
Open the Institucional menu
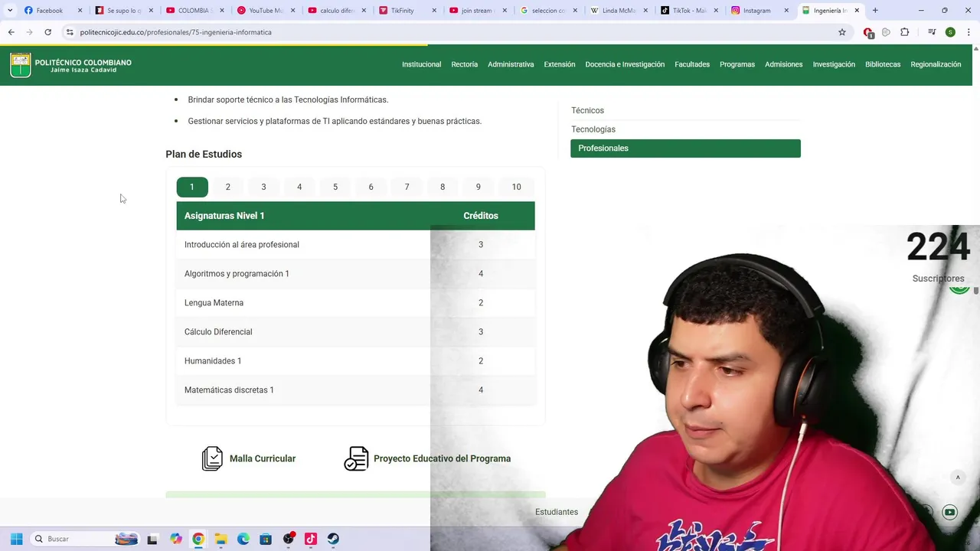point(422,64)
